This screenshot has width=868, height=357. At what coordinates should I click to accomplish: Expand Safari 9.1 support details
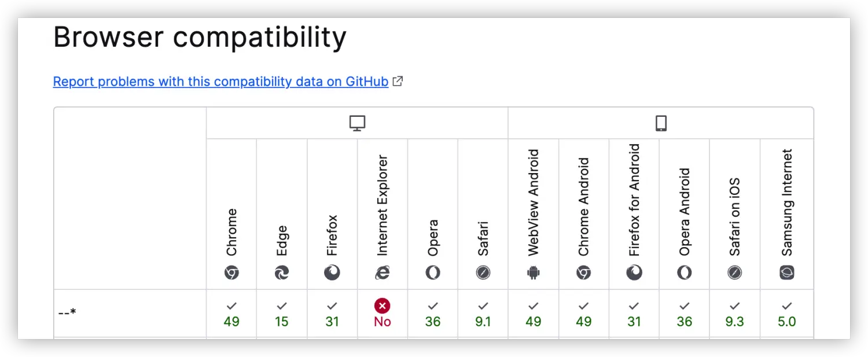coord(483,314)
